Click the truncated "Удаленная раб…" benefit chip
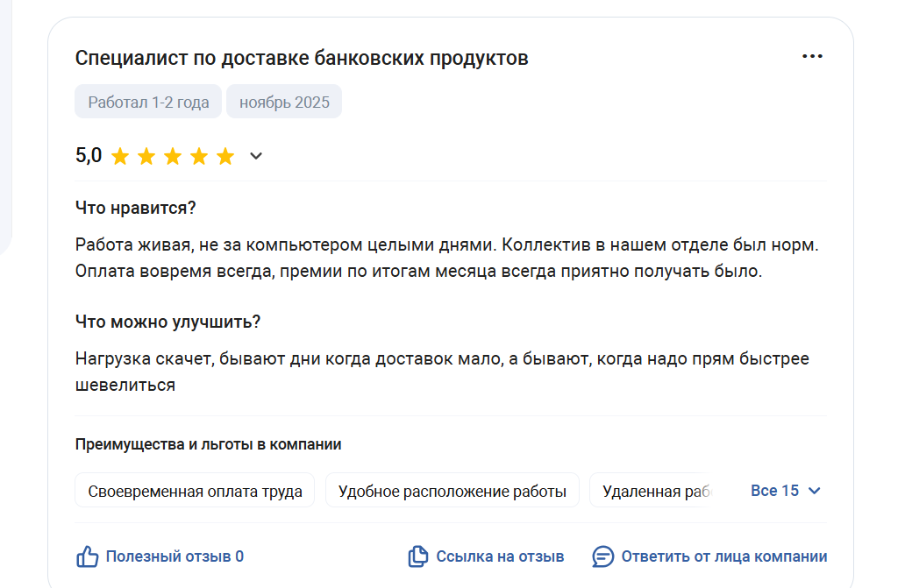The width and height of the screenshot is (905, 588). coord(653,491)
